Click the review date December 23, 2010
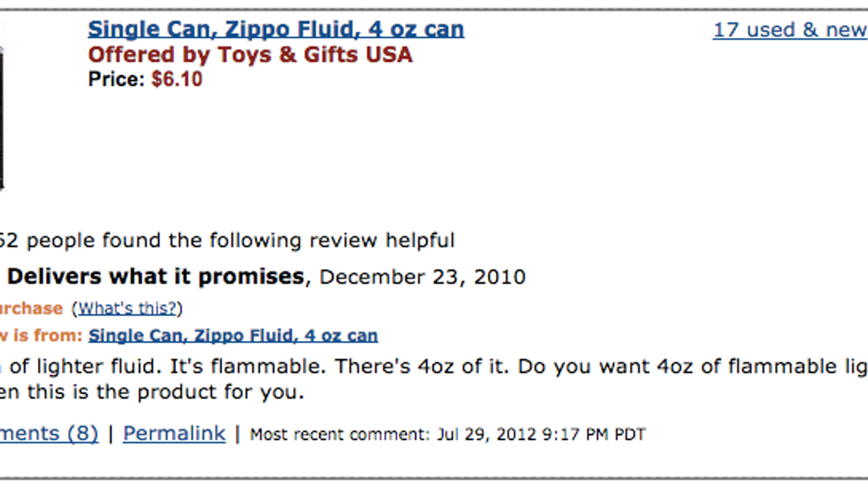The width and height of the screenshot is (868, 488). tap(423, 277)
